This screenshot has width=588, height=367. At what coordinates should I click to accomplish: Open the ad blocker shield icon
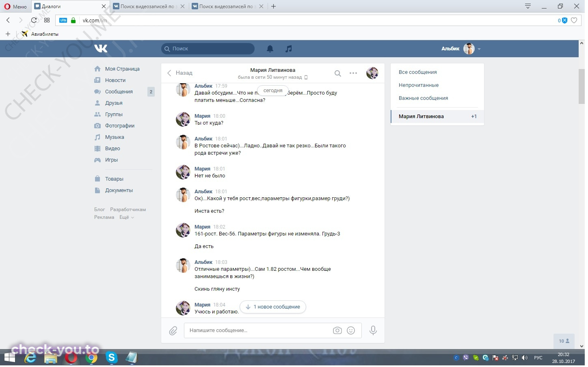pyautogui.click(x=564, y=20)
